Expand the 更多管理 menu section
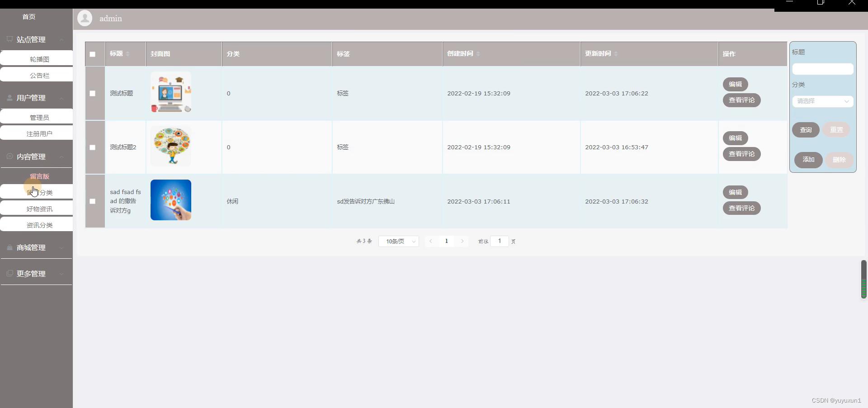 (61, 274)
